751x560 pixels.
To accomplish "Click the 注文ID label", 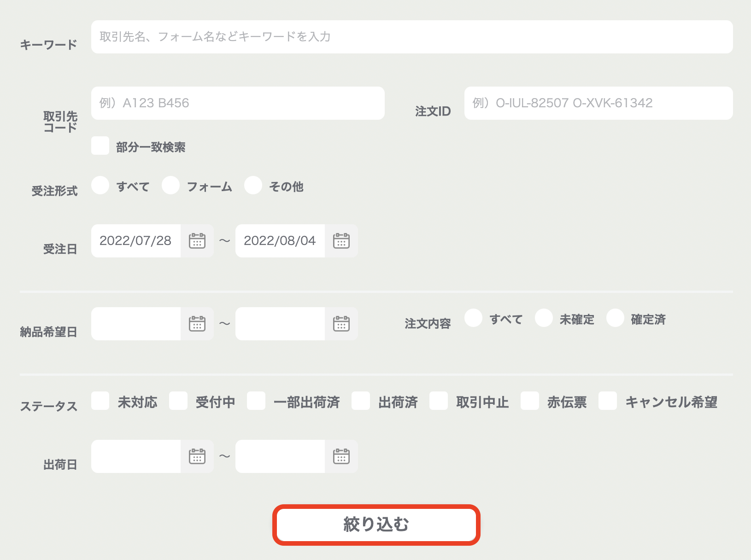I will [x=433, y=111].
